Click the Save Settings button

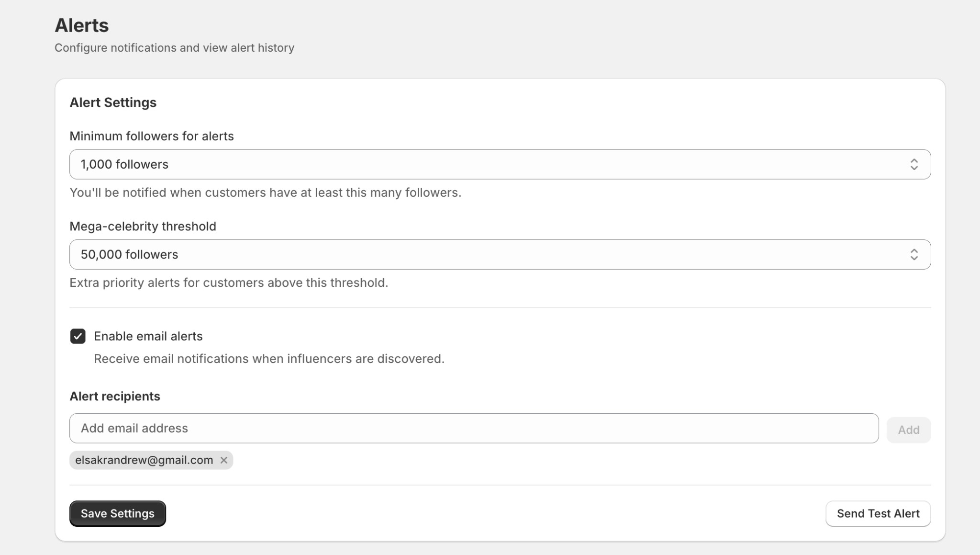click(x=118, y=513)
